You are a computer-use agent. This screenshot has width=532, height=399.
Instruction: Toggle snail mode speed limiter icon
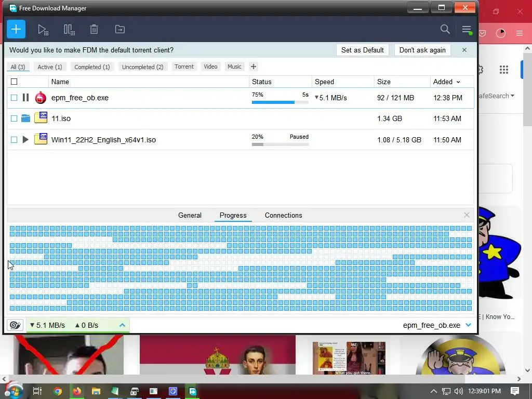[15, 325]
